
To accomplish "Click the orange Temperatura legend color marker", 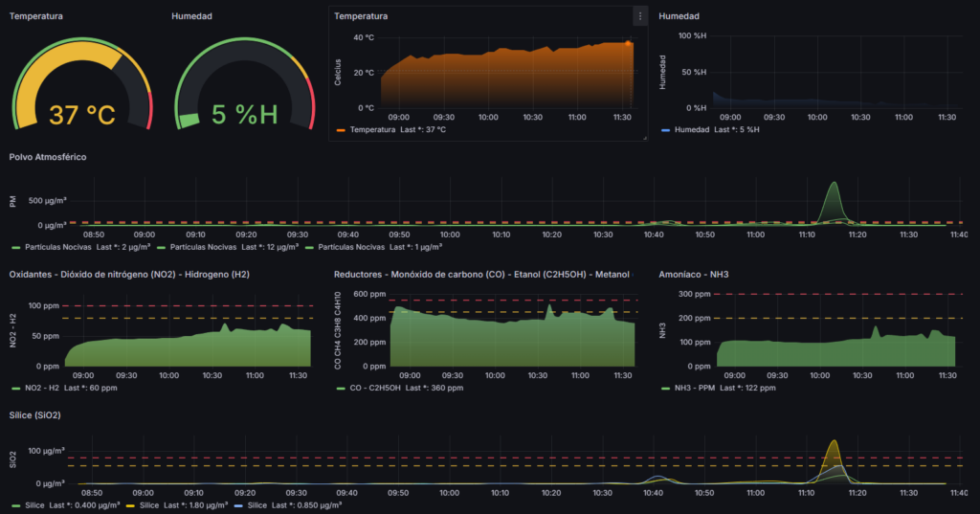I will point(341,129).
